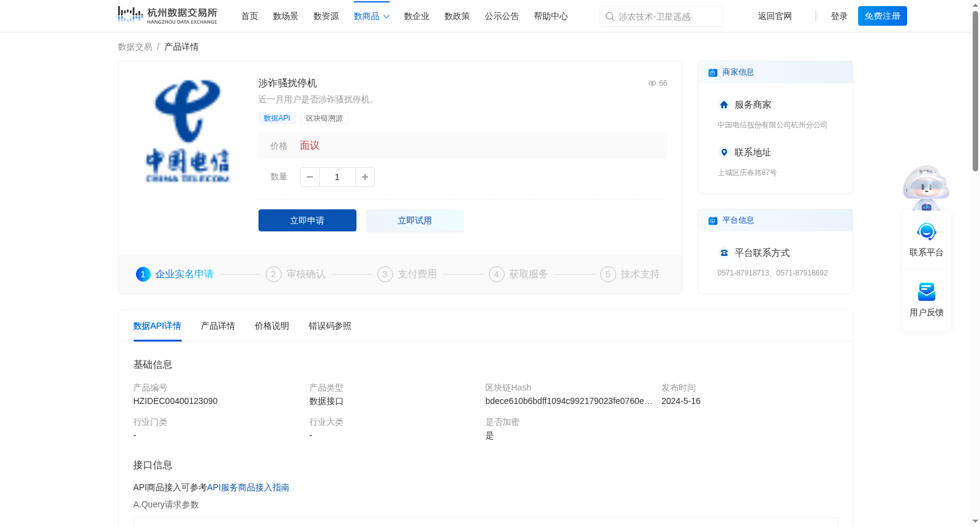The height and width of the screenshot is (527, 980).
Task: Click product number HZIDEC00400123090
Action: [175, 401]
